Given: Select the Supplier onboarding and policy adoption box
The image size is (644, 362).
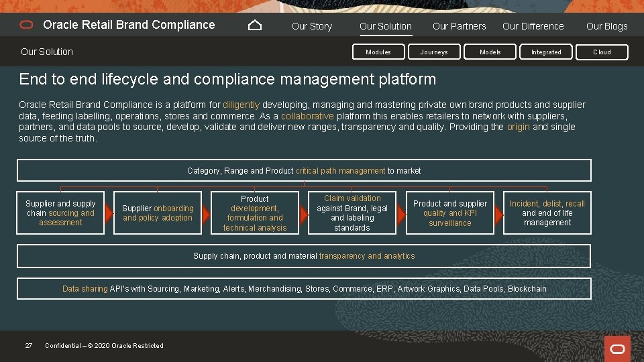Looking at the screenshot, I should click(158, 213).
